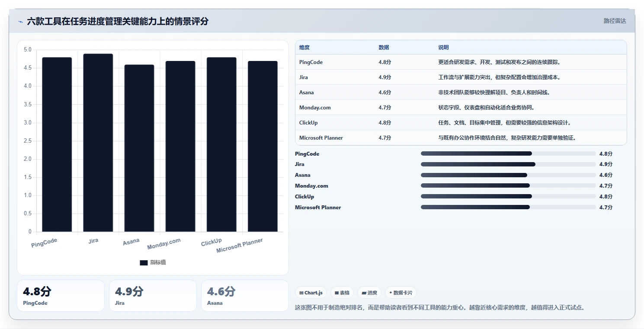Click the 路径雷达 label in header

(615, 21)
